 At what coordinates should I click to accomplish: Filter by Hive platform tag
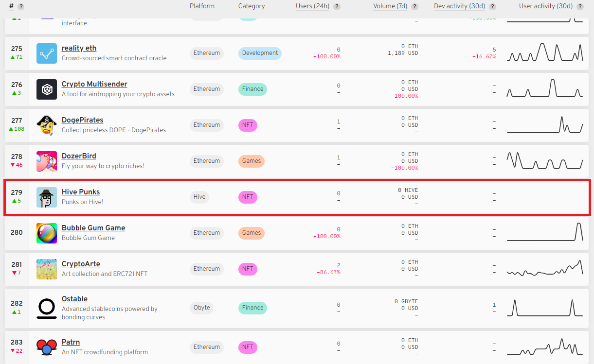(x=199, y=197)
